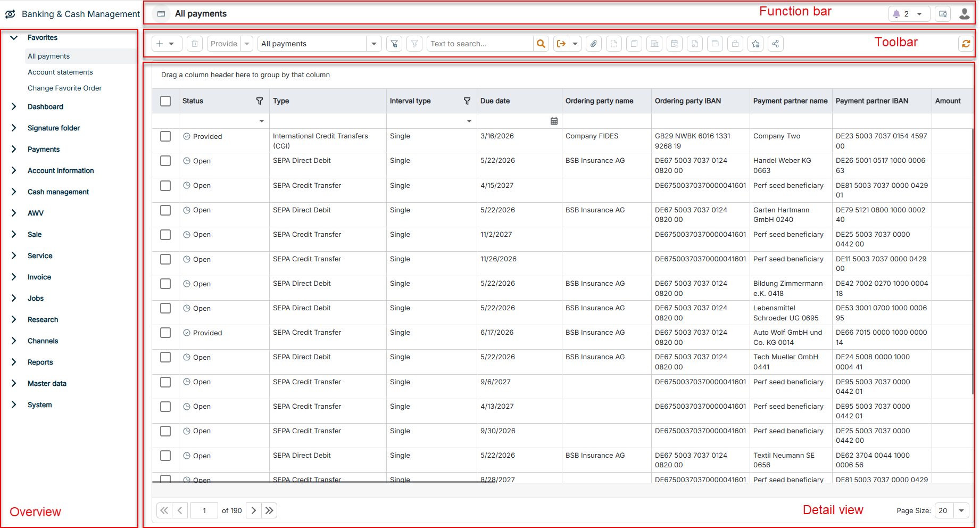Check the row checkbox for due date 11/2/2027
Image resolution: width=980 pixels, height=528 pixels.
pyautogui.click(x=165, y=235)
